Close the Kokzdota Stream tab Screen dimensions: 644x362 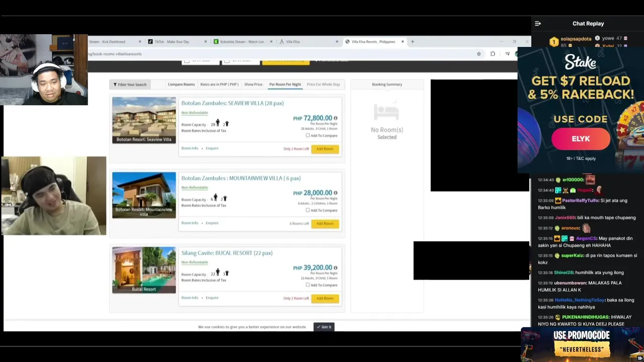pos(271,42)
